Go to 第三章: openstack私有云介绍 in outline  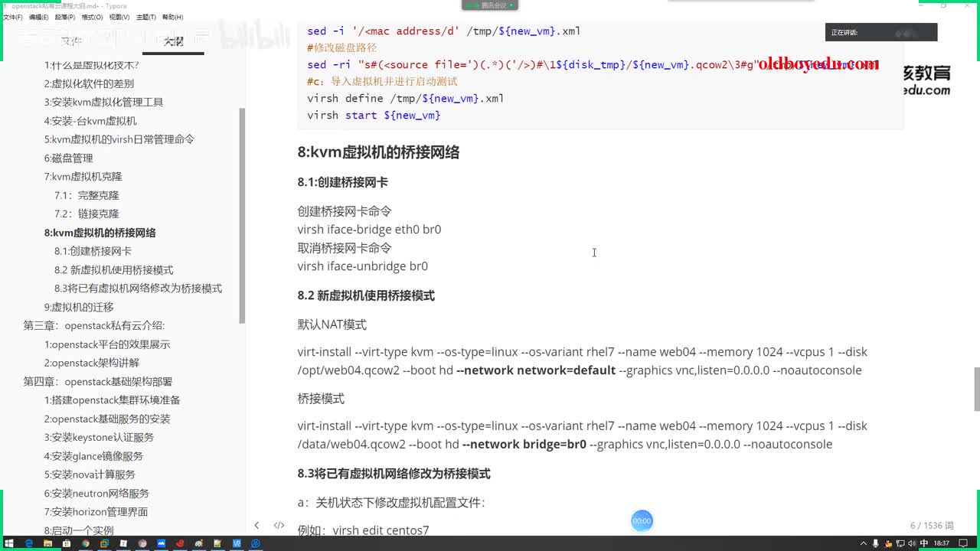(x=94, y=325)
